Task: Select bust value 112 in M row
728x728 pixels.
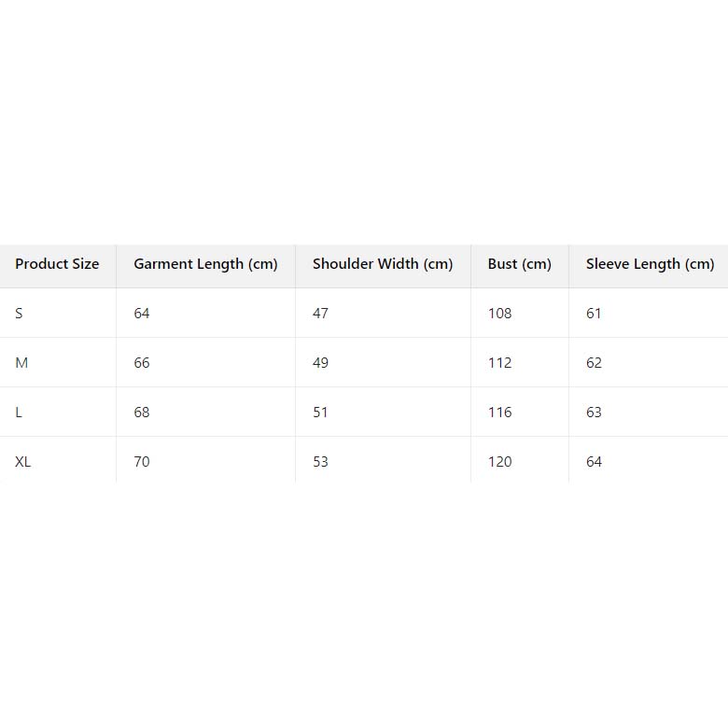Action: click(x=499, y=363)
